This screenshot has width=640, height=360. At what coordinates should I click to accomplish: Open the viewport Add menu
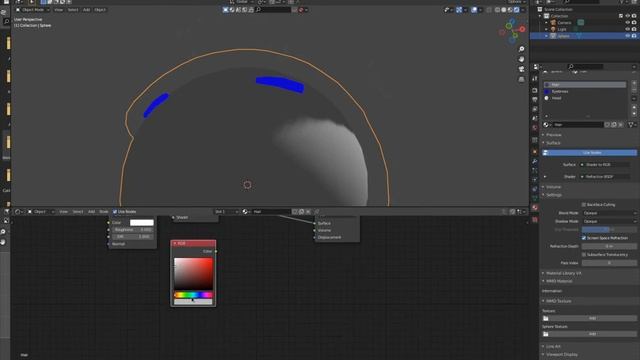(x=86, y=10)
